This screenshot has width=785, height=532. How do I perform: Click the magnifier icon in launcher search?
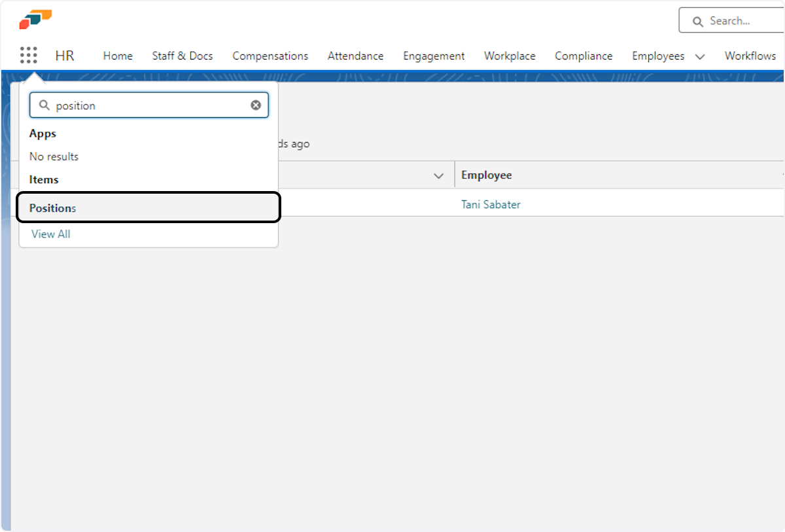coord(44,105)
